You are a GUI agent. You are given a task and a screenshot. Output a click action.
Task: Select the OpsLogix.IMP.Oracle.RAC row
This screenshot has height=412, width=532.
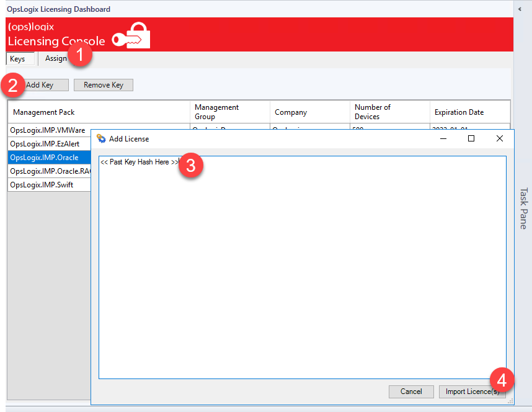coord(50,171)
